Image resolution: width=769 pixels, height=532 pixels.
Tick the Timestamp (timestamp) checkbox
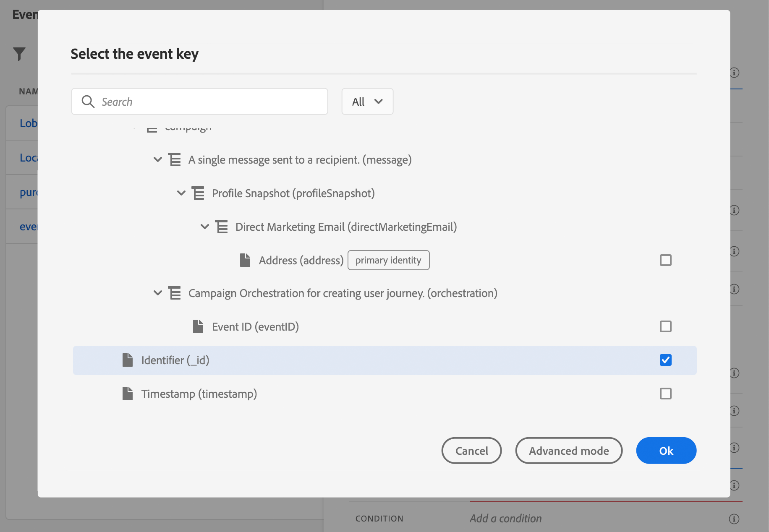tap(666, 394)
